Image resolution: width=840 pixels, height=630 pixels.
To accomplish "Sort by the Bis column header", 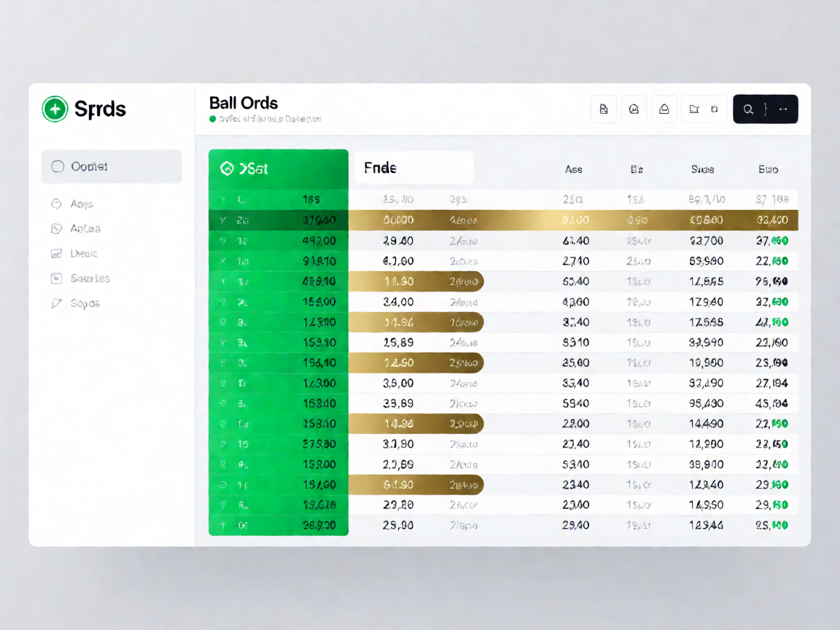I will point(637,169).
